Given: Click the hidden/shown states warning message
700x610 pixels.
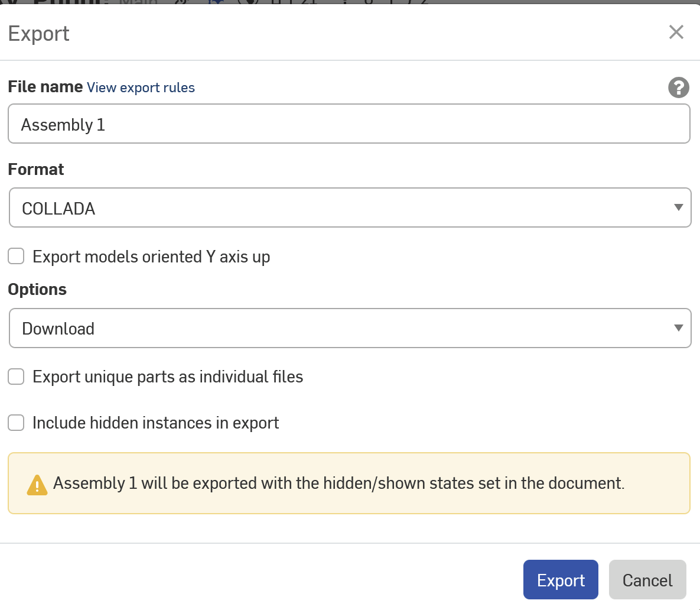Looking at the screenshot, I should 338,484.
